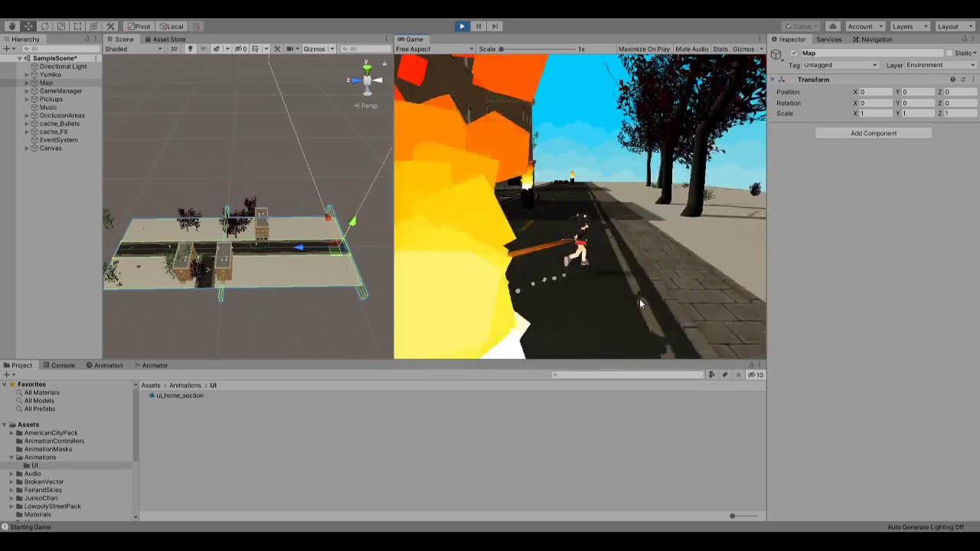Screen dimensions: 980x551
Task: Select the Hand tool in the toolbar
Action: click(11, 26)
